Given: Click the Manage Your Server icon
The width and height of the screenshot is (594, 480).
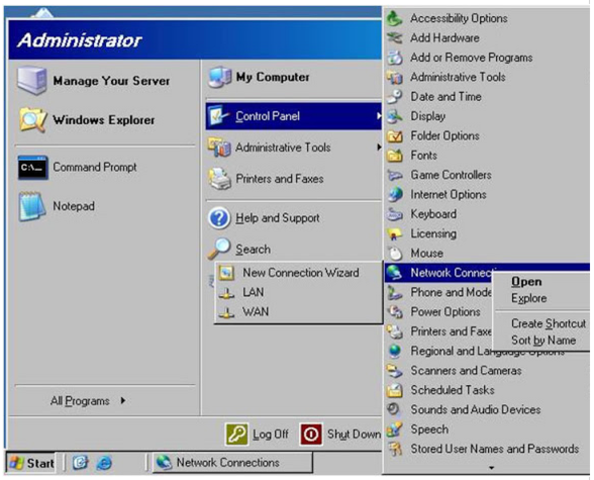Looking at the screenshot, I should (32, 80).
